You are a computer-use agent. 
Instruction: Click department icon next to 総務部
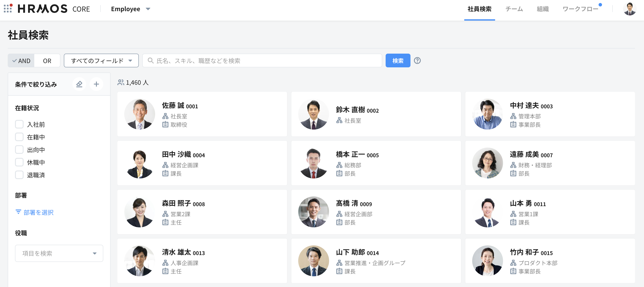(x=339, y=165)
